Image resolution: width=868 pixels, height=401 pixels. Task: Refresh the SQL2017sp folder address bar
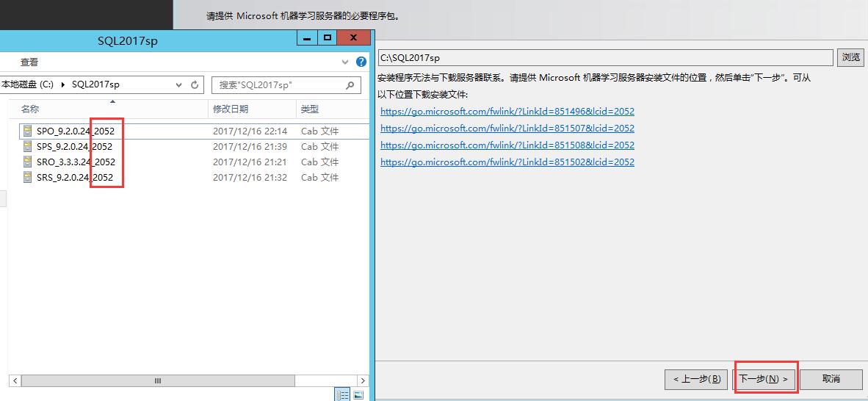195,84
